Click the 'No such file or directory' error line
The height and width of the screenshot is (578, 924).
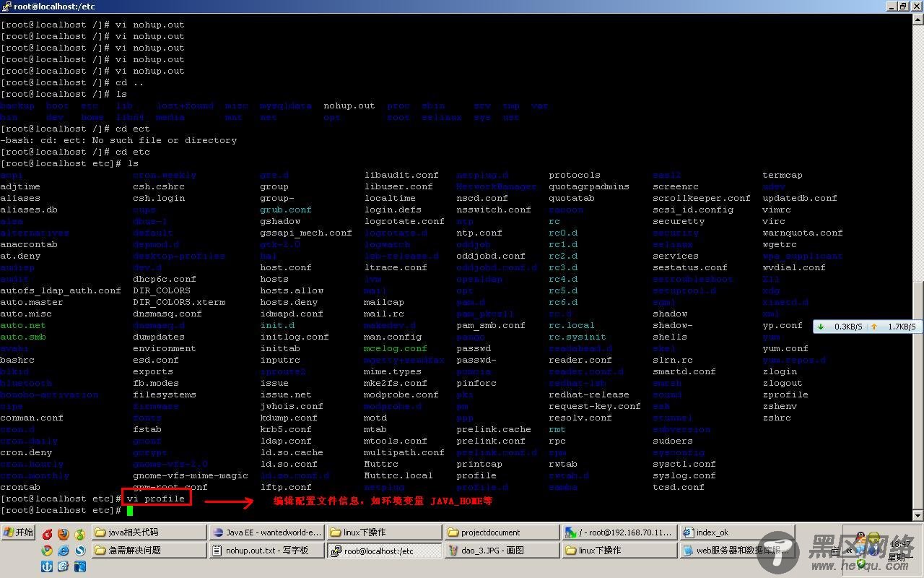118,140
